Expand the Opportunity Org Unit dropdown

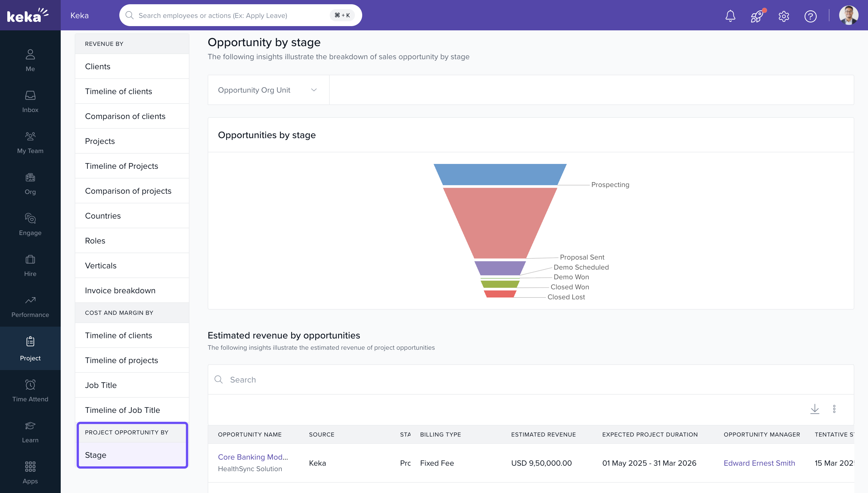[268, 90]
